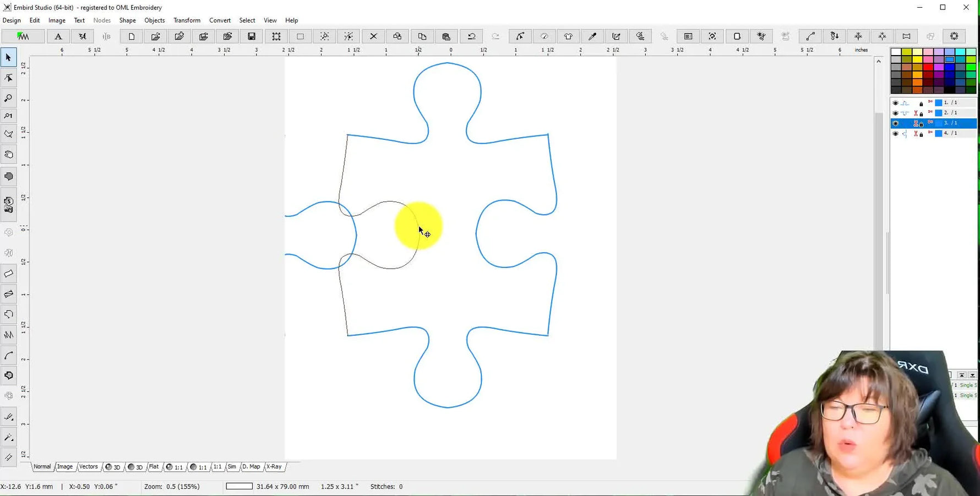Click the Save floppy disk icon
Screen dimensions: 980x496
point(252,36)
